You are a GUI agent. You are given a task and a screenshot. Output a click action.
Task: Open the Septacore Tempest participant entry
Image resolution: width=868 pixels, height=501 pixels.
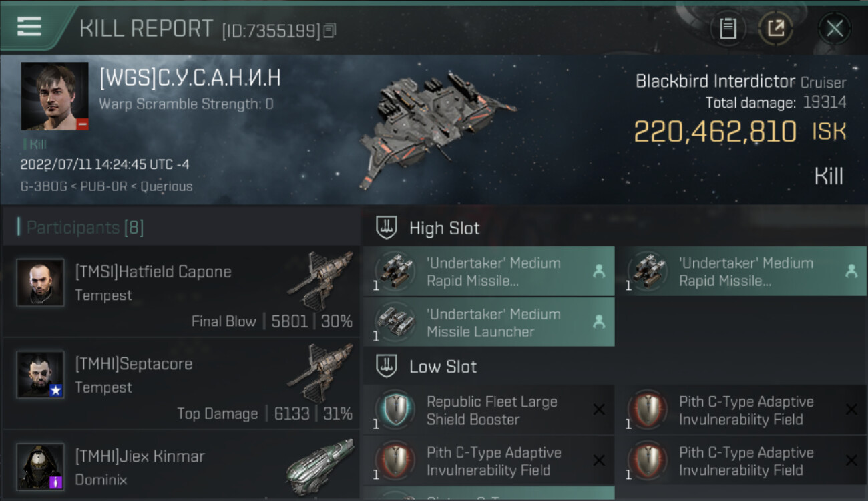coord(180,383)
